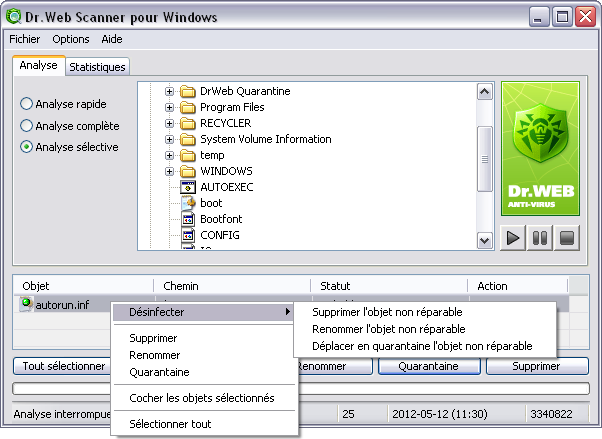The image size is (602, 439).
Task: Choose Renommer l'objet non réparable
Action: (x=425, y=329)
